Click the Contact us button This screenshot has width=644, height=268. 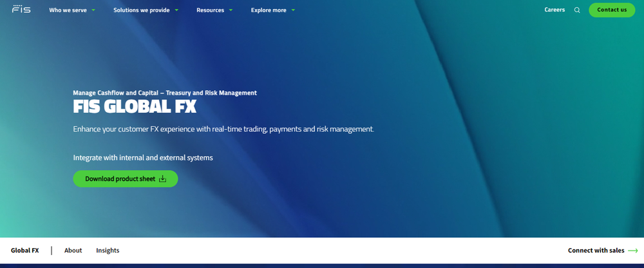[612, 10]
